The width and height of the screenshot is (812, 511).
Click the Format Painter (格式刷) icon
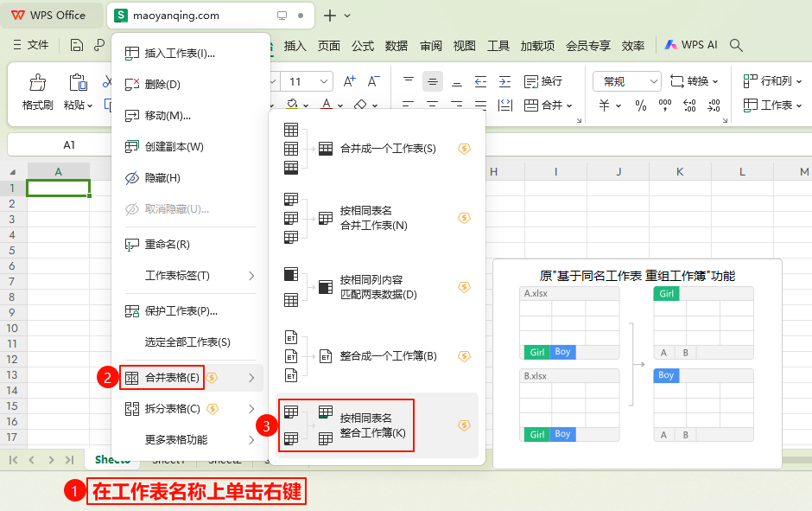37,83
